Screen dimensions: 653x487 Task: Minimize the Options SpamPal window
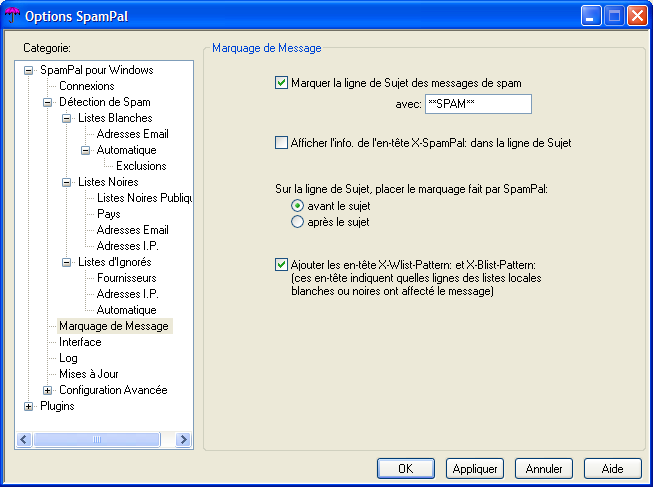[x=590, y=16]
